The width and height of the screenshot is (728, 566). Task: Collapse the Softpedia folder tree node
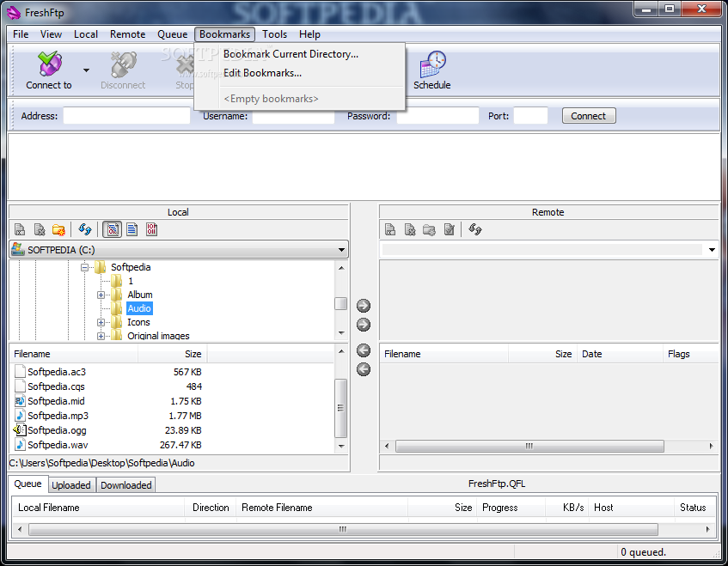click(x=84, y=267)
